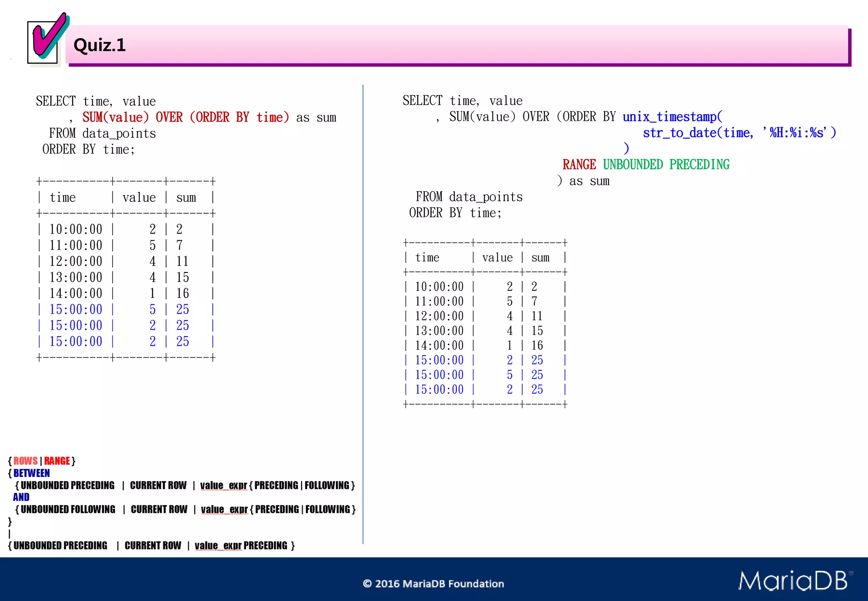Click "FROM data_points" in left query
This screenshot has width=868, height=601.
pyautogui.click(x=103, y=134)
